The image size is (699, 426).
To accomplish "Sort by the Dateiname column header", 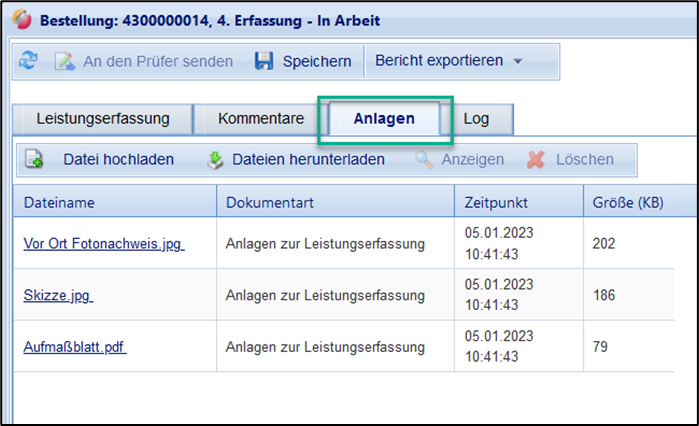I will point(59,202).
